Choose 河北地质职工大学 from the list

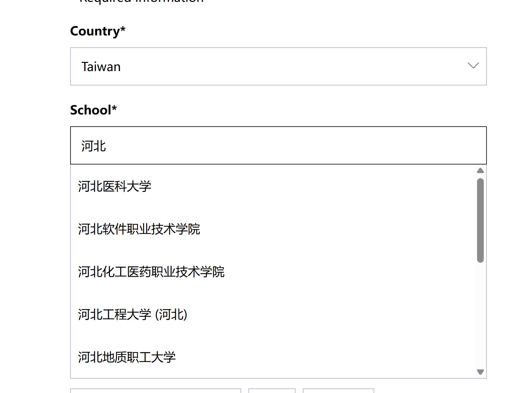coord(127,357)
